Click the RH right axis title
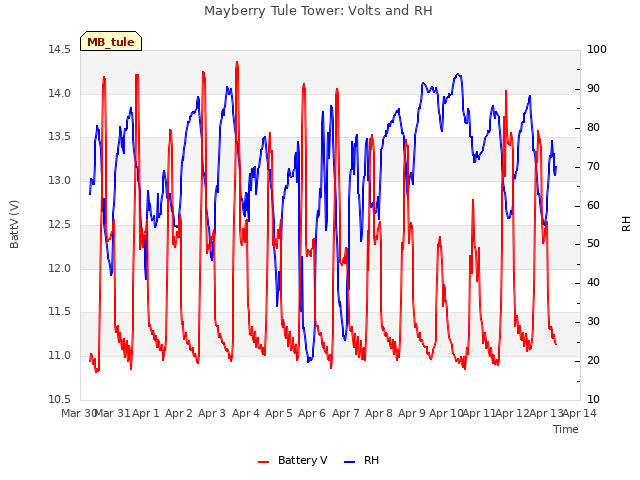 click(x=626, y=224)
